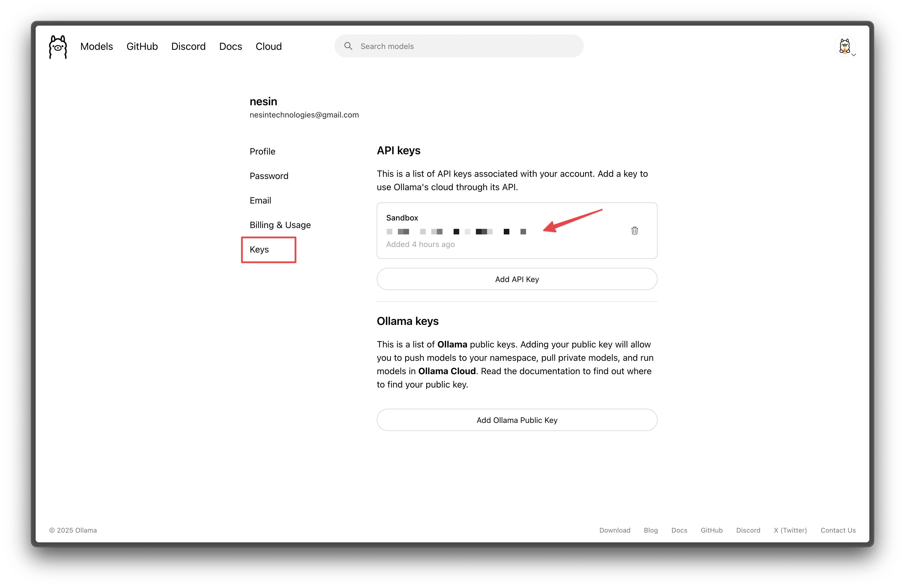905x588 pixels.
Task: Open the Billing & Usage section
Action: click(280, 225)
